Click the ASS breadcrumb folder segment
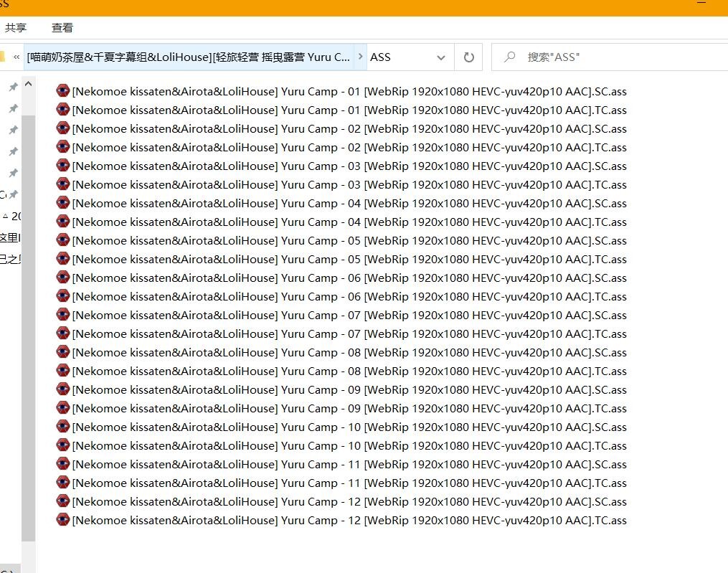Image resolution: width=728 pixels, height=573 pixels. pos(381,57)
